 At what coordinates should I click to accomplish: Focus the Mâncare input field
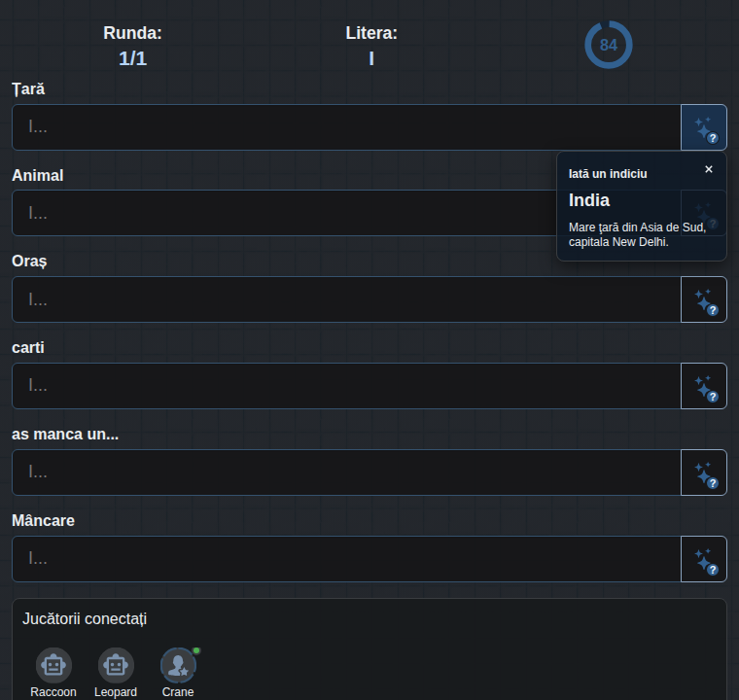pos(346,559)
